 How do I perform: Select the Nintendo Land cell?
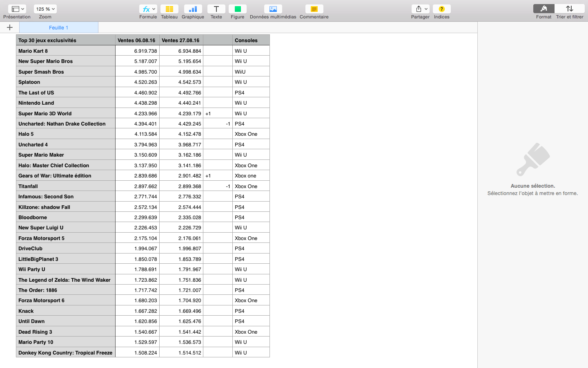[66, 103]
